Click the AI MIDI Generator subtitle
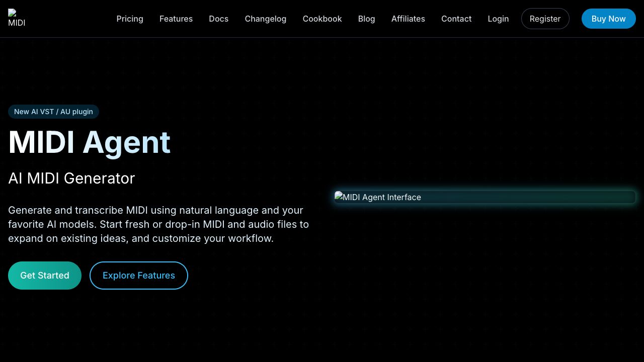 click(71, 178)
